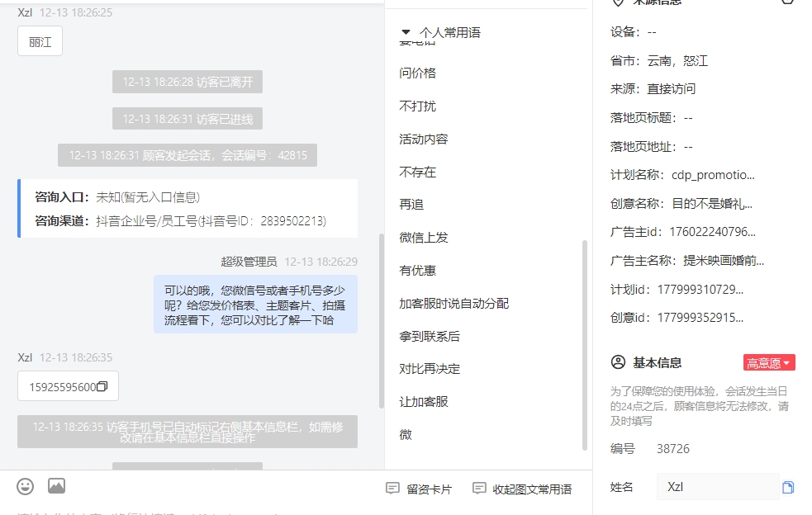Click the 会话编号 42815 system notice
812x515 pixels.
pos(188,155)
